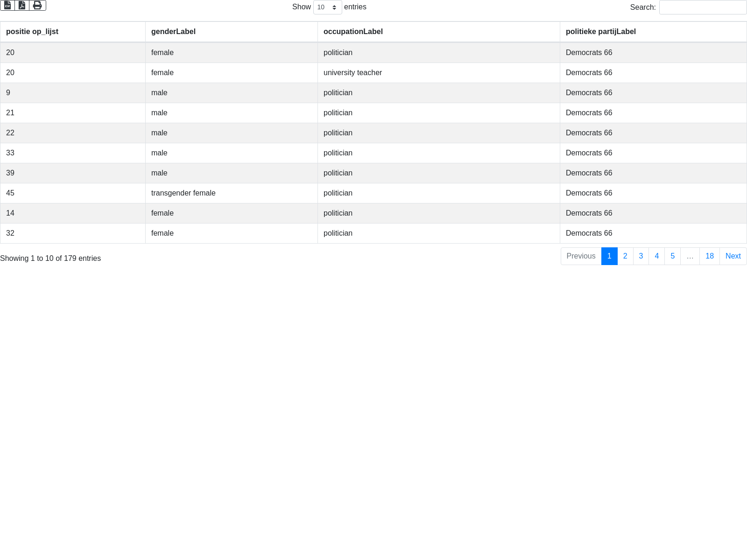Viewport: 747px width, 560px height.
Task: Click into the Search input field
Action: [x=702, y=7]
